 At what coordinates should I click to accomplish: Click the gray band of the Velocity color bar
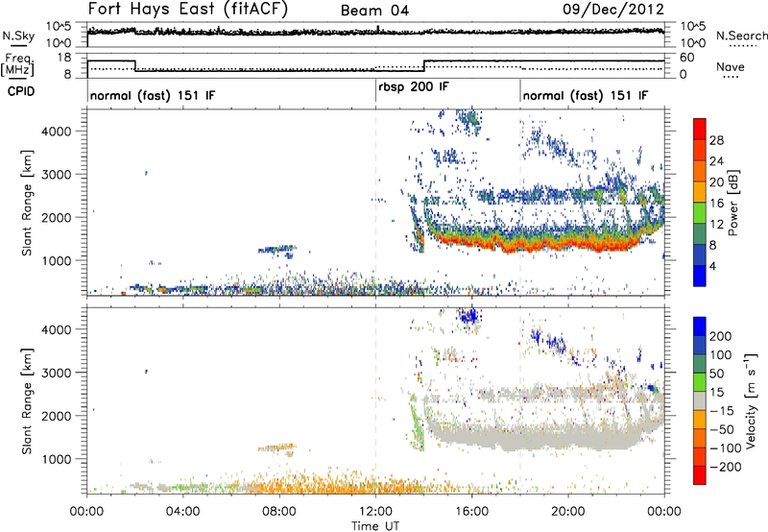700,401
